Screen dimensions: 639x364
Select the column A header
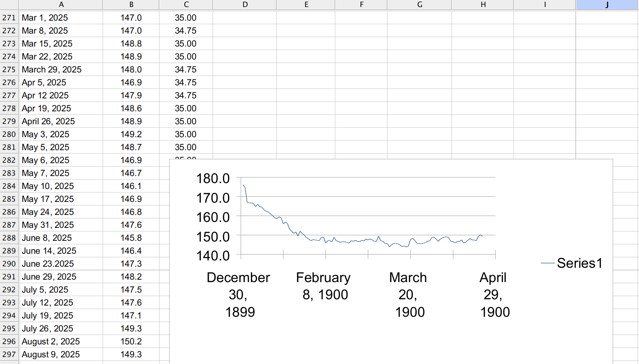pos(61,5)
